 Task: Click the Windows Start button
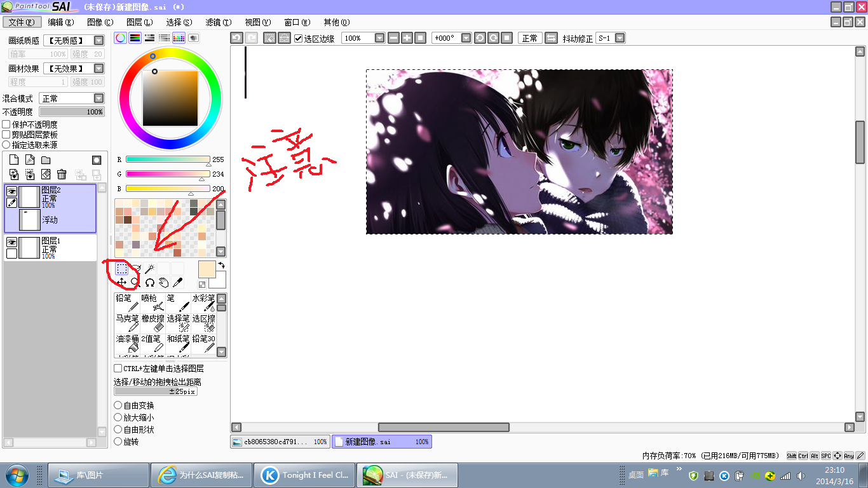(x=16, y=475)
